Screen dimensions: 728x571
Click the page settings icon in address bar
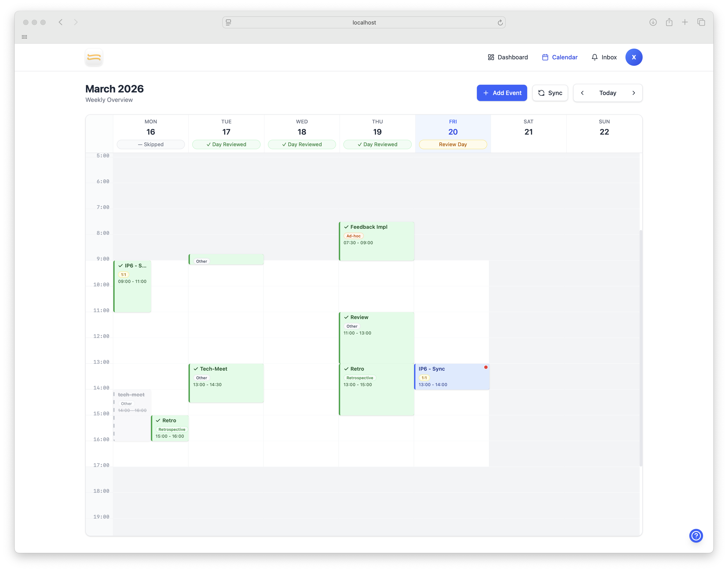(228, 22)
